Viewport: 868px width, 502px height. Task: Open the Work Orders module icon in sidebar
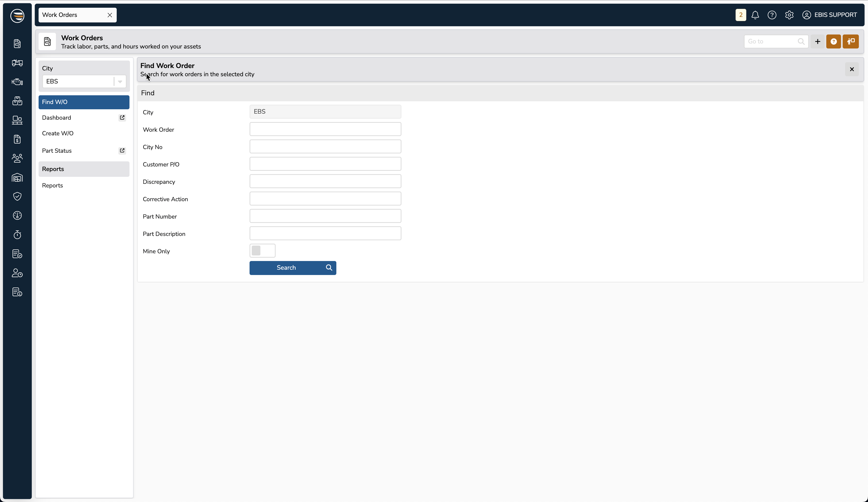click(17, 43)
